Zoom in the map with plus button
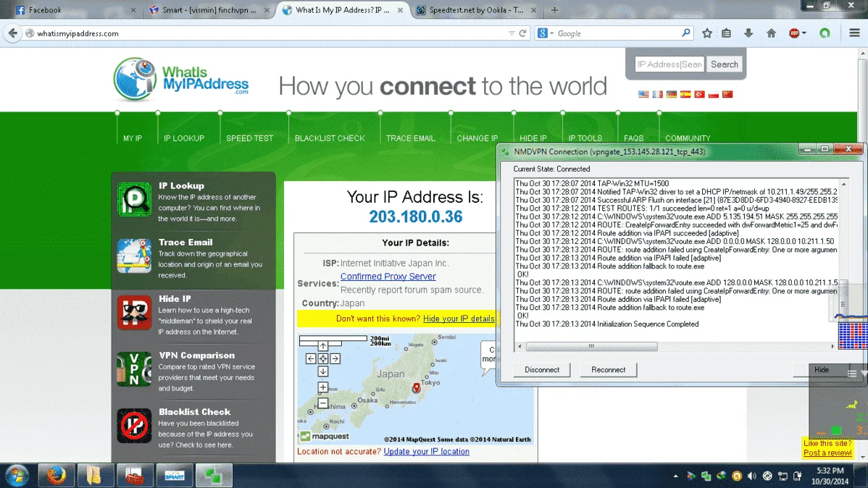Image resolution: width=868 pixels, height=488 pixels. click(322, 387)
